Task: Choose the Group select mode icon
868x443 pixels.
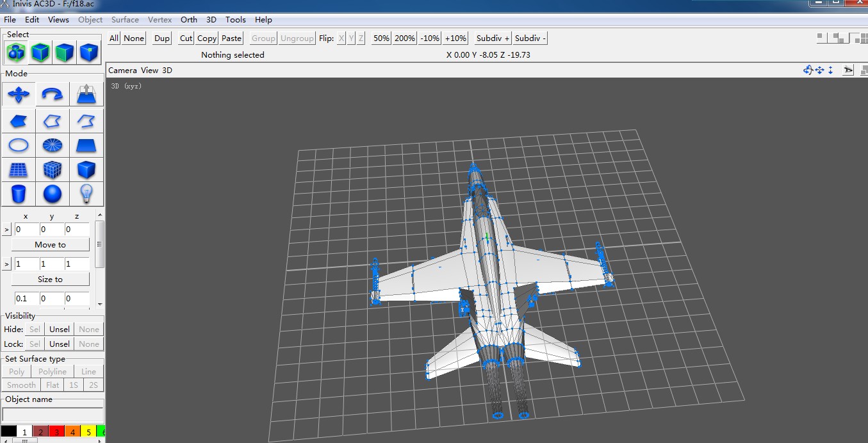Action: click(x=16, y=52)
